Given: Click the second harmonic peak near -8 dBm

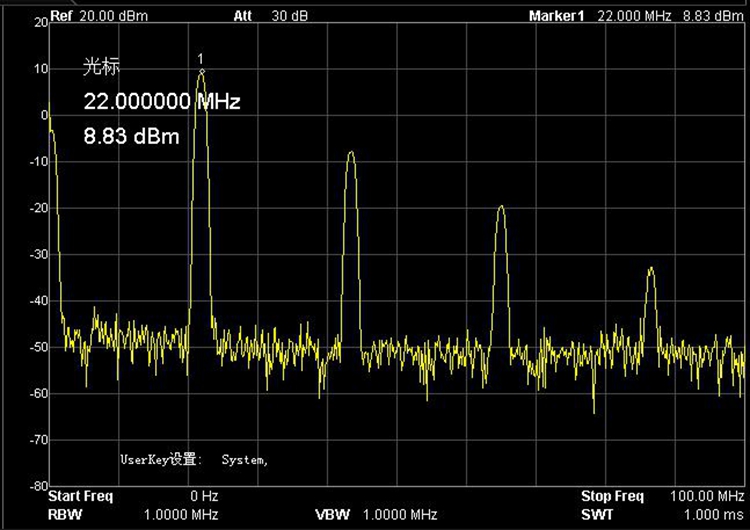Looking at the screenshot, I should [350, 153].
